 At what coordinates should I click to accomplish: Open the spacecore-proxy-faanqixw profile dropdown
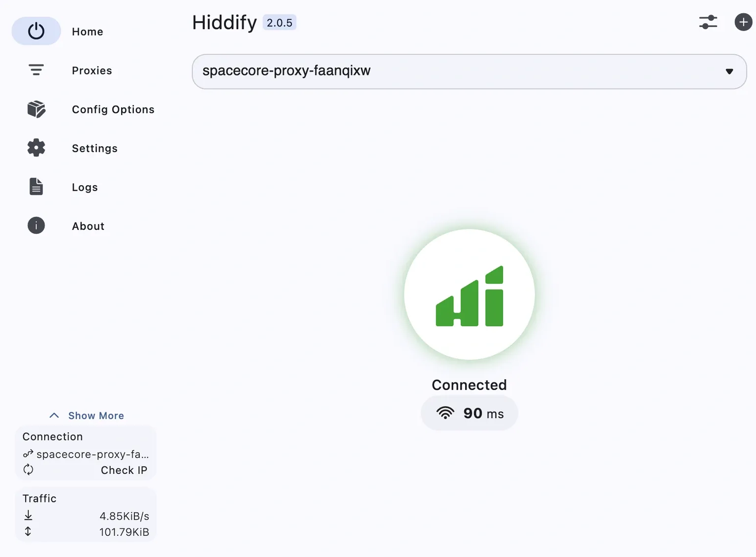click(458, 71)
